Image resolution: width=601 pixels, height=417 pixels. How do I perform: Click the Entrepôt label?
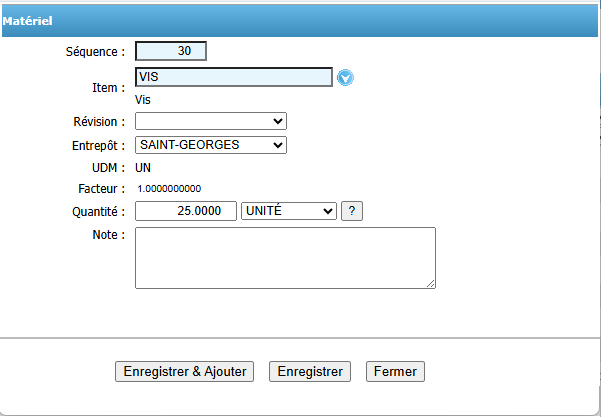click(x=101, y=146)
